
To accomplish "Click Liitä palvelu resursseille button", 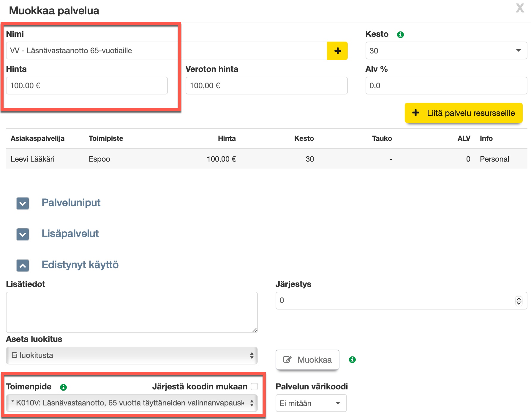I will (463, 113).
